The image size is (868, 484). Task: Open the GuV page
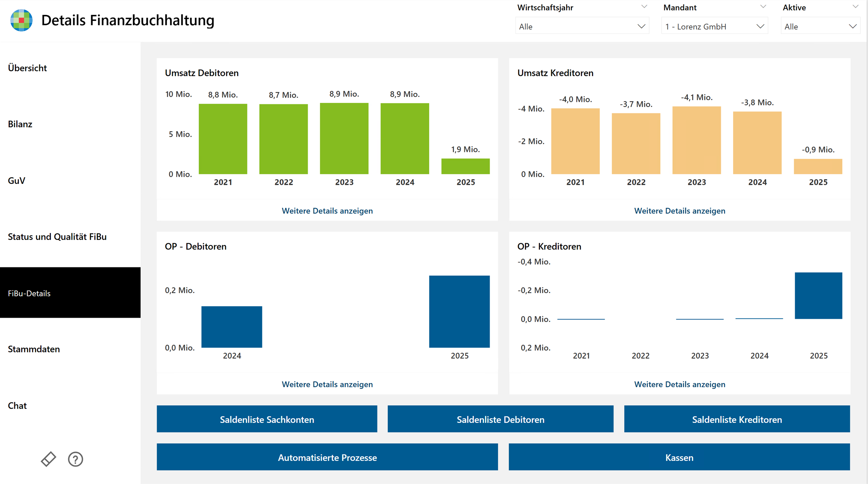coord(70,180)
